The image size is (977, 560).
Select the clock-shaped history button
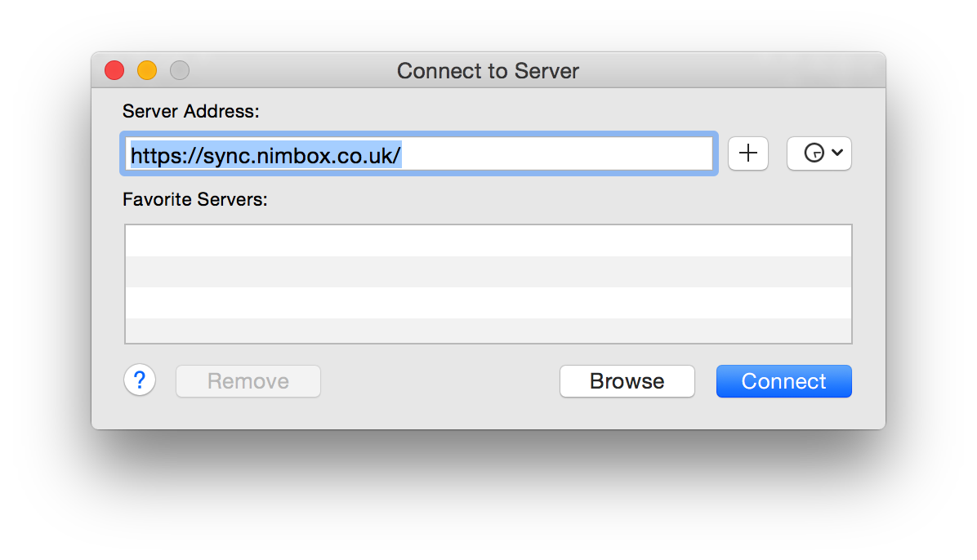(812, 153)
